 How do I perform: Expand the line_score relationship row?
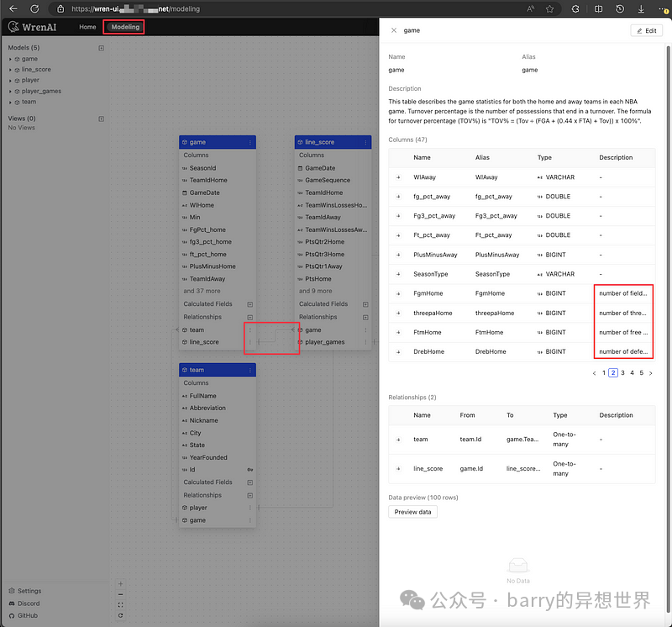[398, 469]
